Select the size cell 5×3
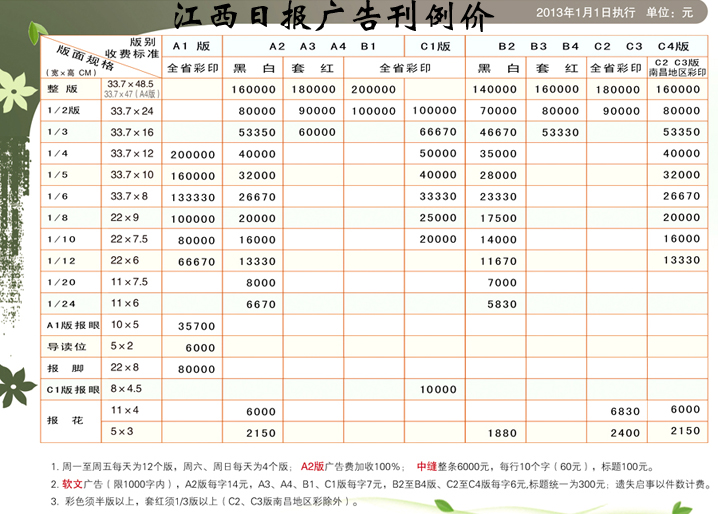 pos(121,432)
